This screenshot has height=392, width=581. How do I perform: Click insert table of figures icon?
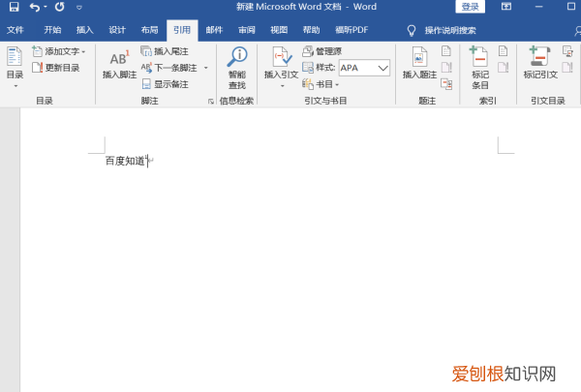point(446,51)
